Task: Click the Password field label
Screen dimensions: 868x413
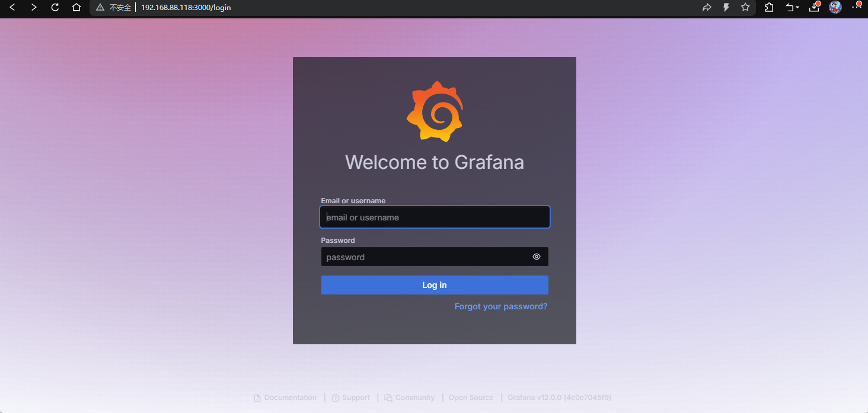Action: coord(338,241)
